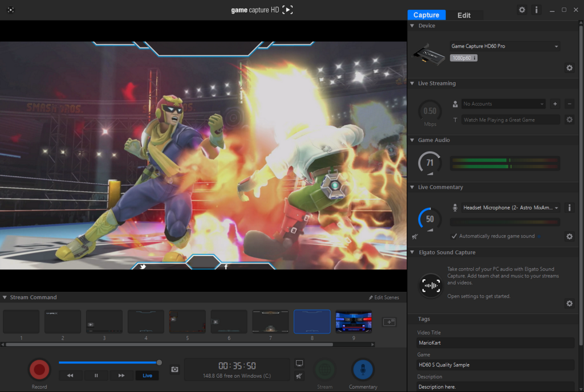Click the red Record button

point(39,370)
